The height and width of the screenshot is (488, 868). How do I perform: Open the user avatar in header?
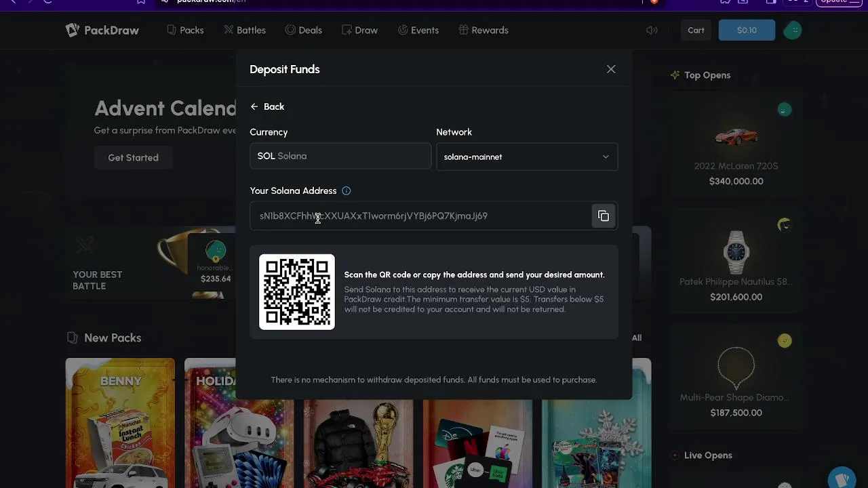(x=793, y=30)
